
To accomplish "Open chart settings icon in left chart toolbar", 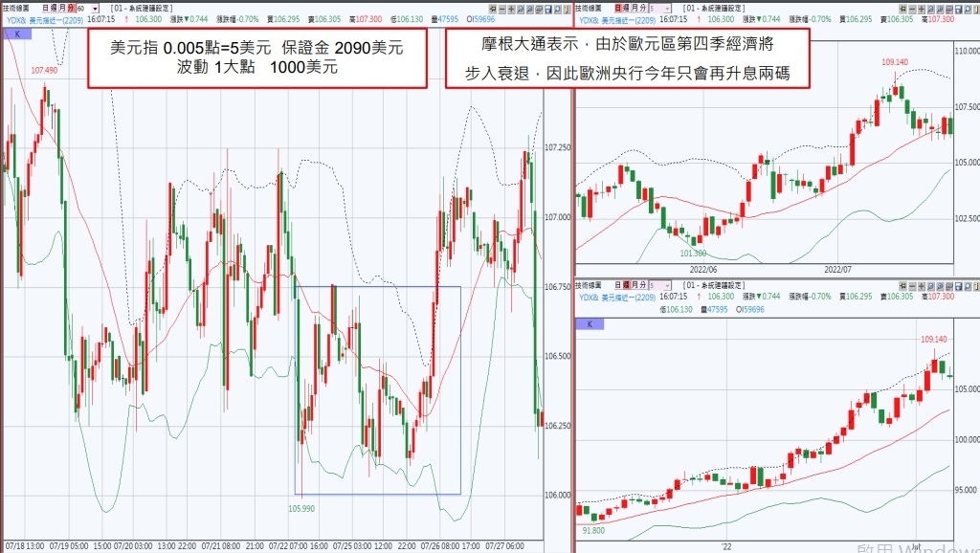I will pos(539,9).
